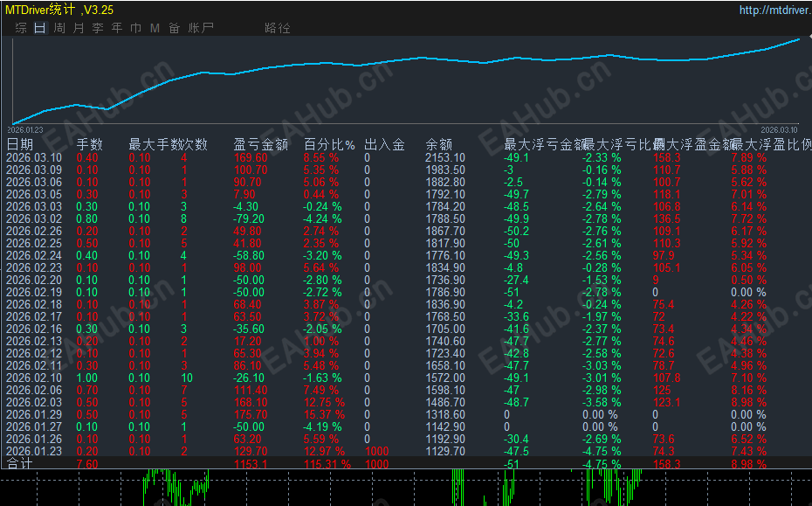Click the -50.2 max floating loss value
The image size is (812, 506).
(516, 232)
